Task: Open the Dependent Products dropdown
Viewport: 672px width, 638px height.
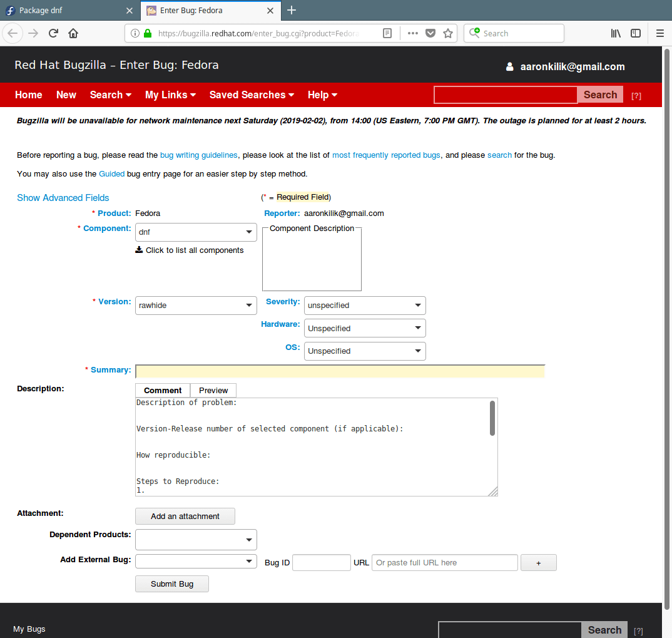Action: [x=196, y=539]
